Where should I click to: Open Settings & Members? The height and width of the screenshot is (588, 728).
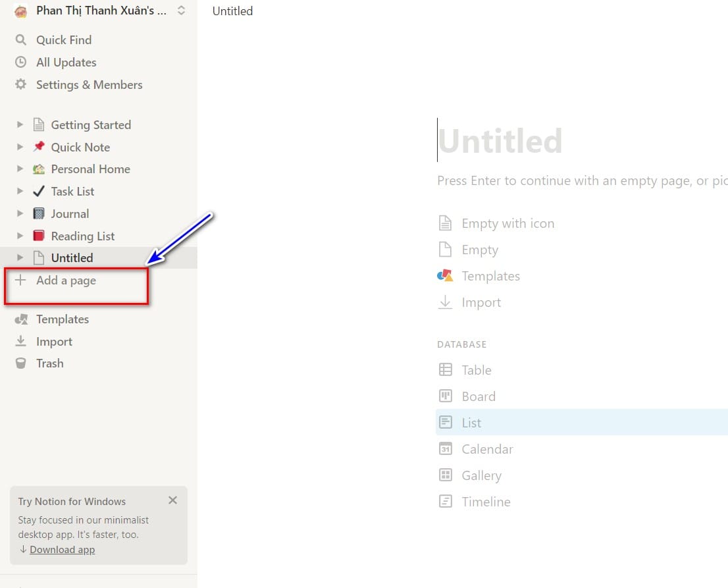[89, 84]
